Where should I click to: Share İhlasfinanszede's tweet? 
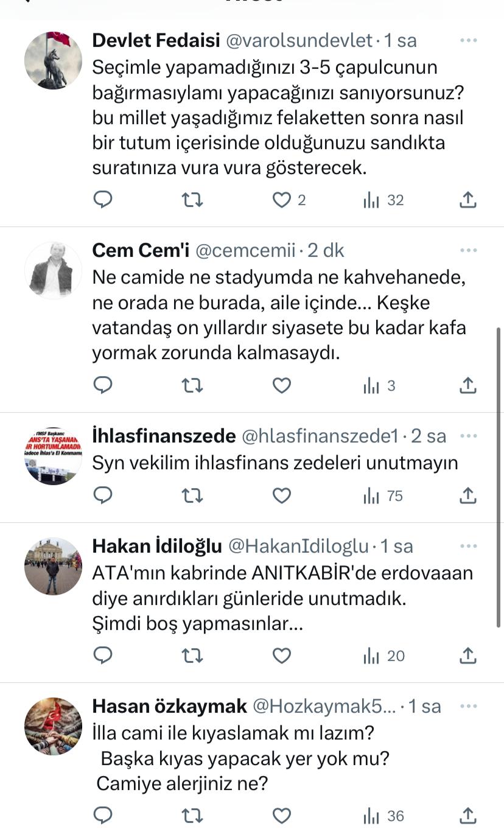(467, 496)
